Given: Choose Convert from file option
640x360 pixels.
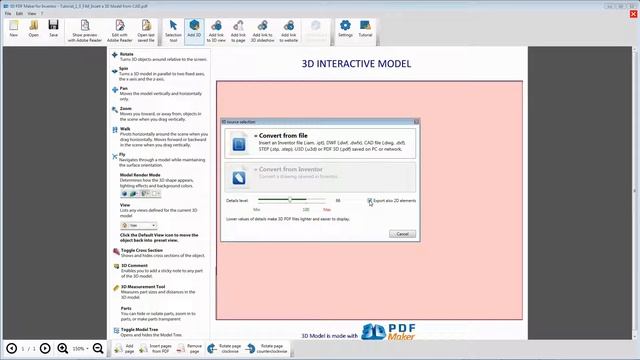Looking at the screenshot, I should click(x=320, y=144).
